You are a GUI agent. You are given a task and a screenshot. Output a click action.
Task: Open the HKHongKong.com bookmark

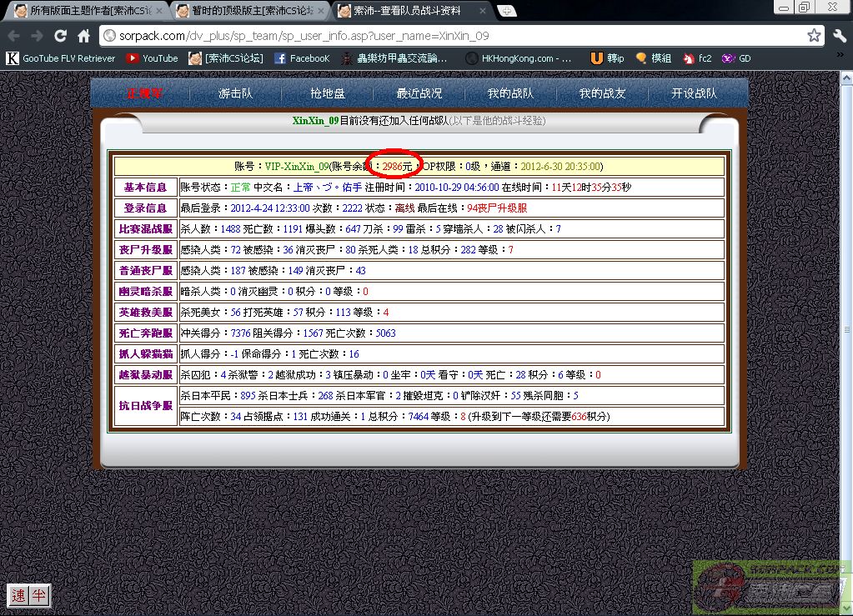(x=519, y=58)
